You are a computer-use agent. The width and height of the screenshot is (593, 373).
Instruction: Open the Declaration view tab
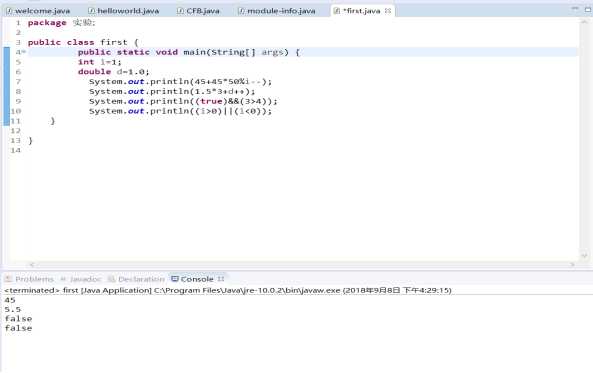[136, 279]
